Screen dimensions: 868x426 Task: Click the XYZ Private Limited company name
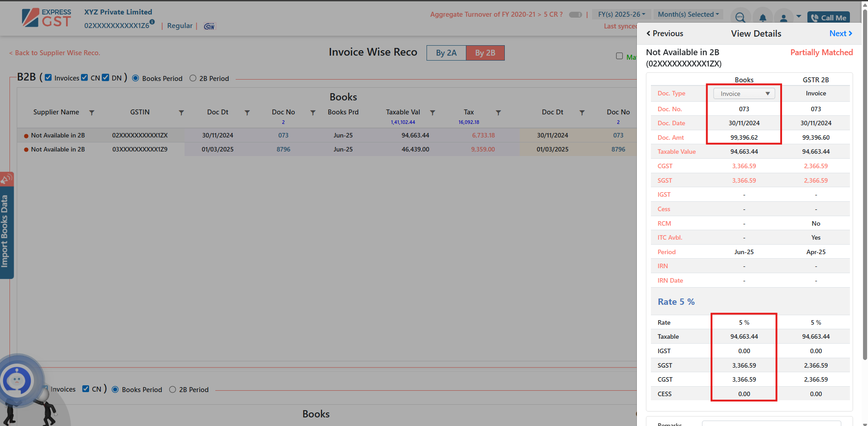coord(118,12)
